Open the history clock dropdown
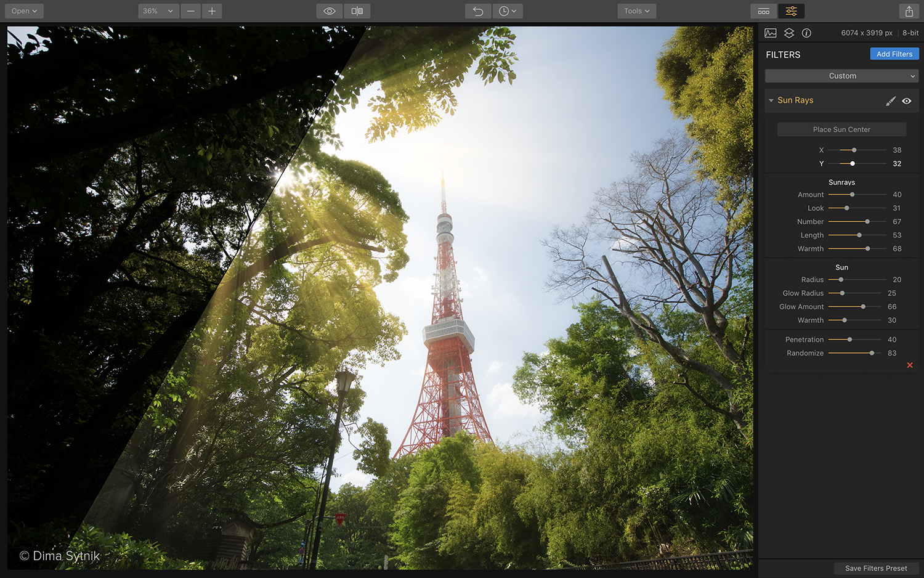The width and height of the screenshot is (924, 578). (x=508, y=11)
